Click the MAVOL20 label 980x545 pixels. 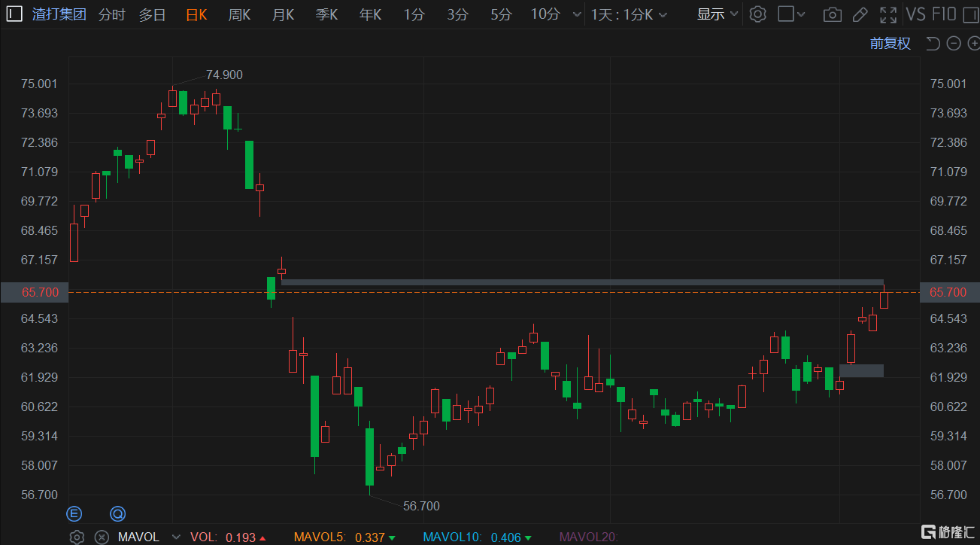tap(587, 537)
